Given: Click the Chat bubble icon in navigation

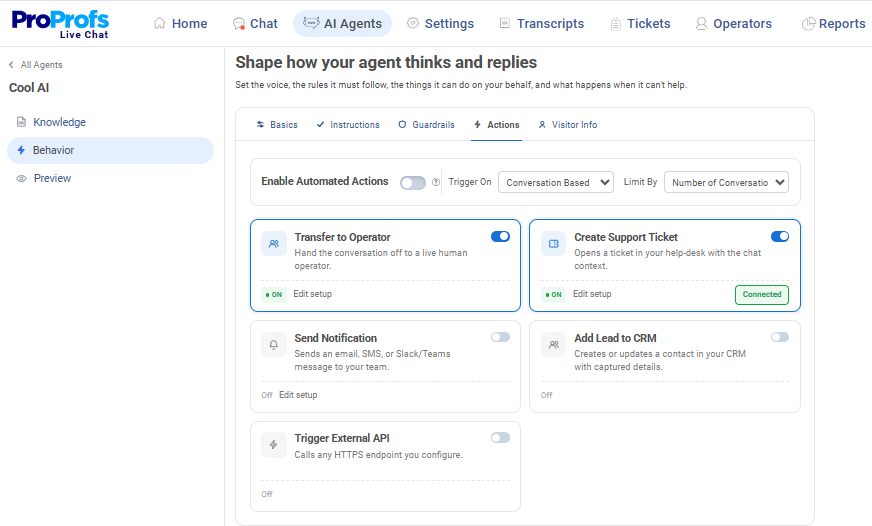Looking at the screenshot, I should (x=239, y=23).
